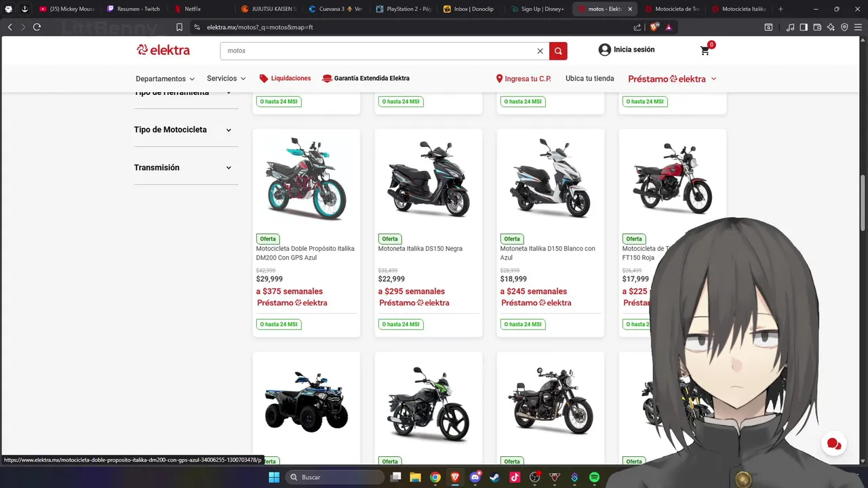
Task: Click the Ubica tu tienda link
Action: point(590,79)
